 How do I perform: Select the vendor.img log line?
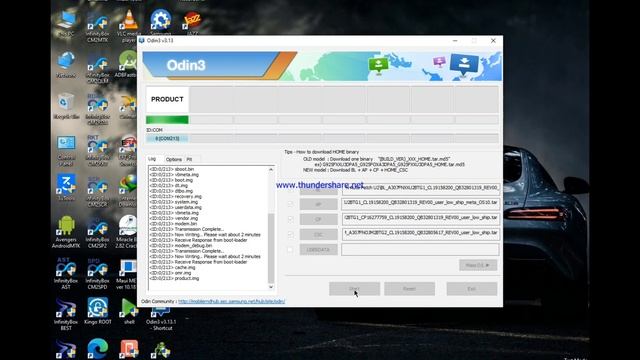pyautogui.click(x=173, y=218)
